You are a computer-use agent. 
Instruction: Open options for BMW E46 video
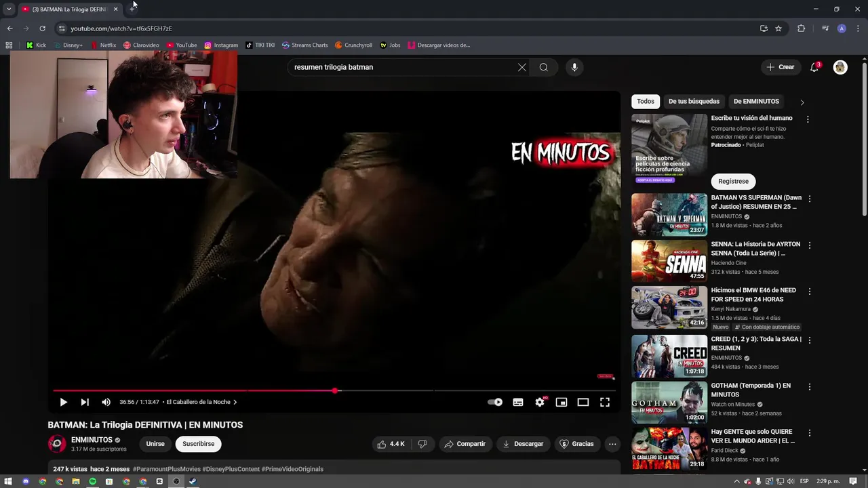click(809, 291)
